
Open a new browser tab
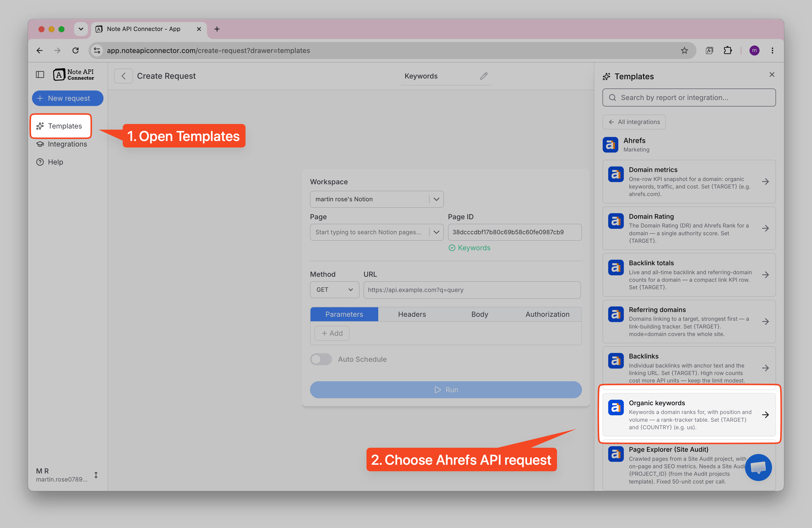pyautogui.click(x=217, y=29)
